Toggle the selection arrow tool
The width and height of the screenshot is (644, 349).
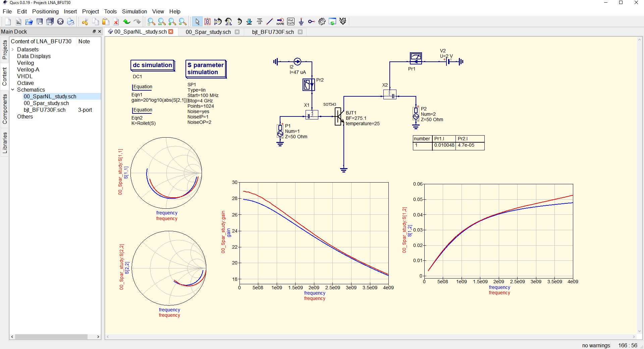197,21
